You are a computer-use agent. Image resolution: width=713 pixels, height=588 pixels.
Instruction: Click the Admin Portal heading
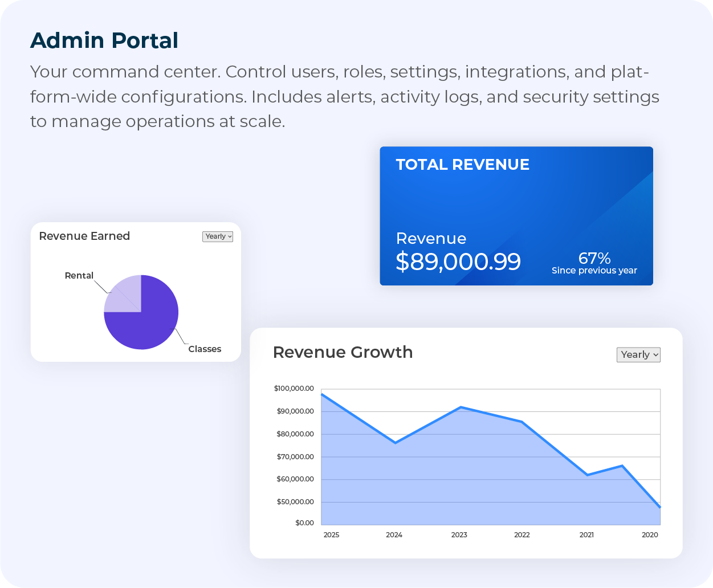pyautogui.click(x=104, y=40)
